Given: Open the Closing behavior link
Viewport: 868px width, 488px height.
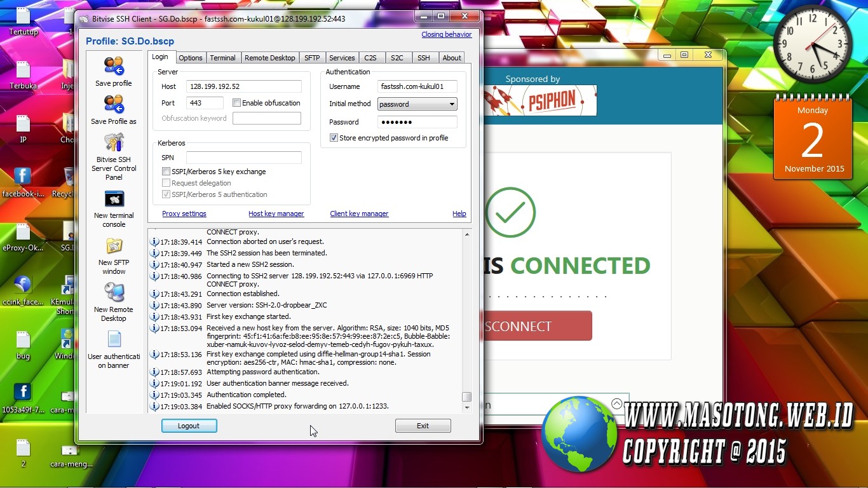Looking at the screenshot, I should pos(447,34).
